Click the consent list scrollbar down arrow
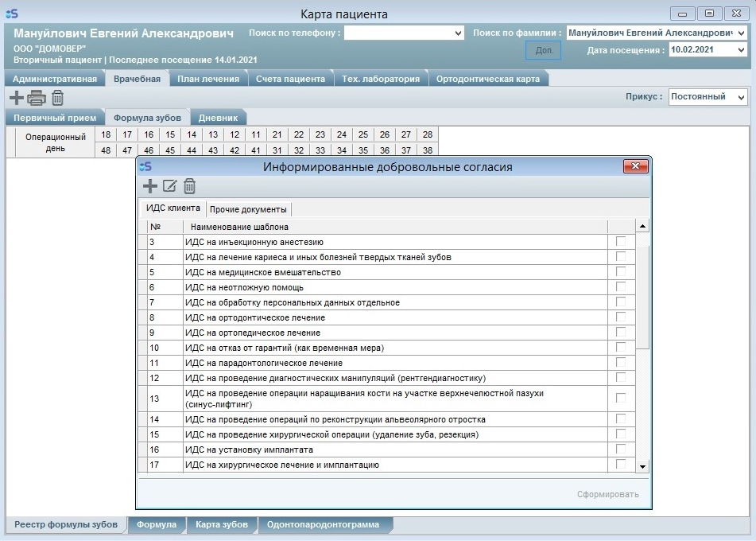756x541 pixels. pyautogui.click(x=642, y=466)
